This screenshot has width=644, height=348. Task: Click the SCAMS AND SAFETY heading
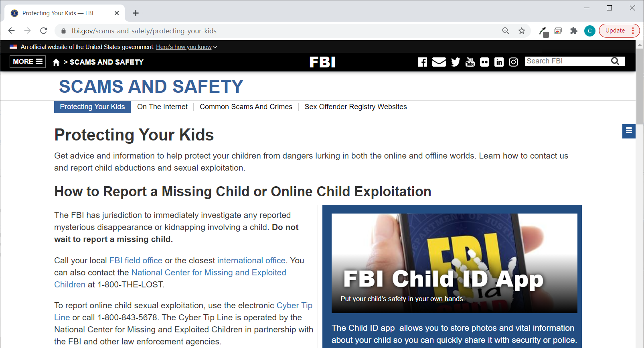(x=151, y=86)
